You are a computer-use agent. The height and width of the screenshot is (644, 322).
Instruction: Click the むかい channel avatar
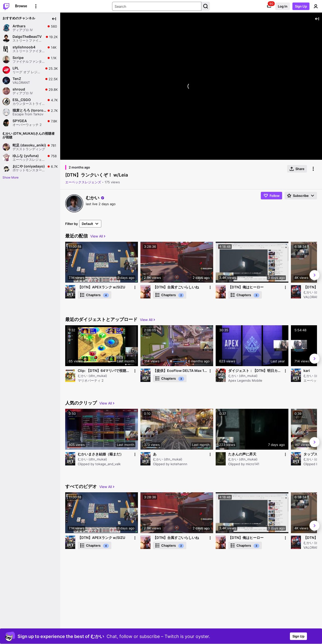click(74, 203)
